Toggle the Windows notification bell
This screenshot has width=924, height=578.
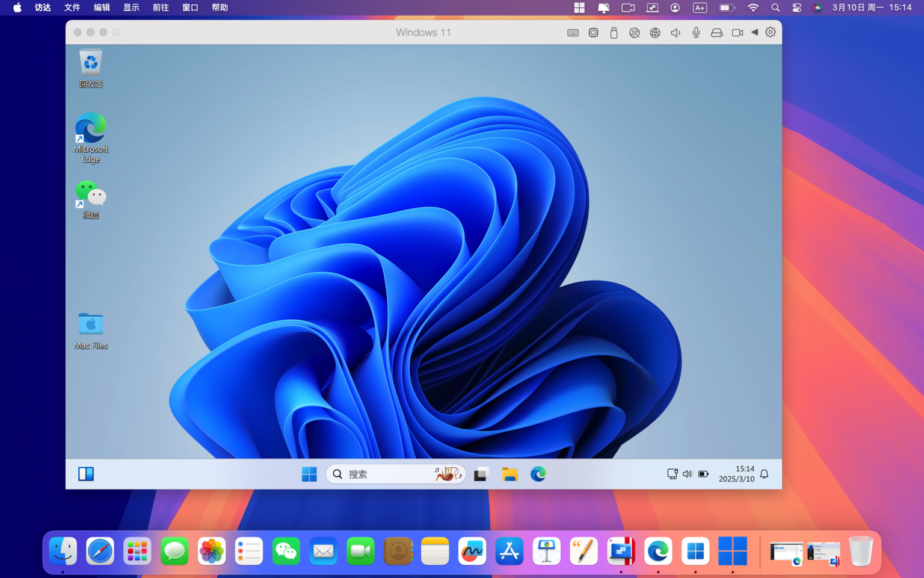point(763,474)
